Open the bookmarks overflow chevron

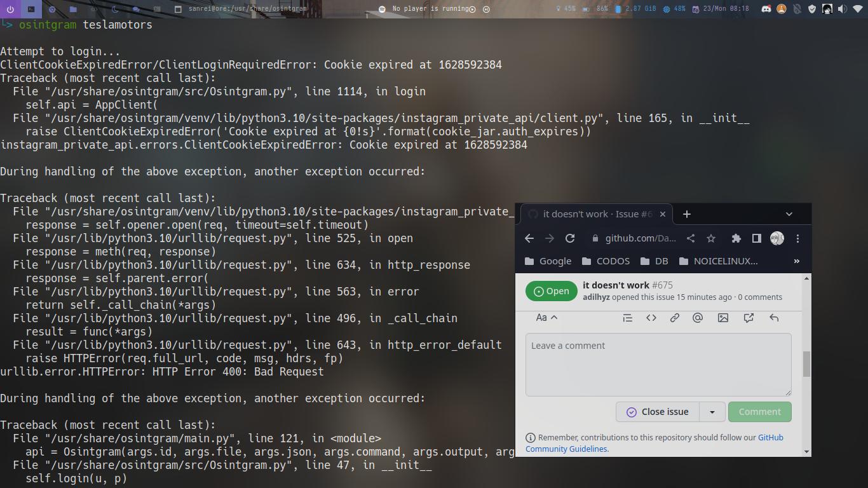coord(797,261)
